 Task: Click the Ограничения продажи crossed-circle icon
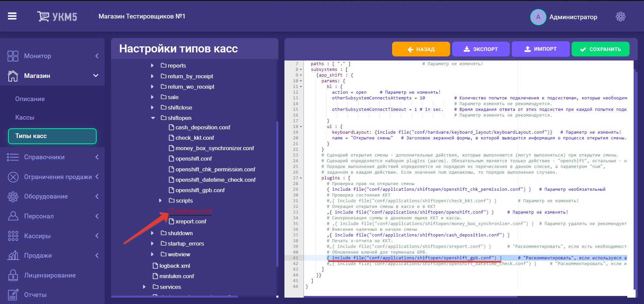click(x=13, y=177)
